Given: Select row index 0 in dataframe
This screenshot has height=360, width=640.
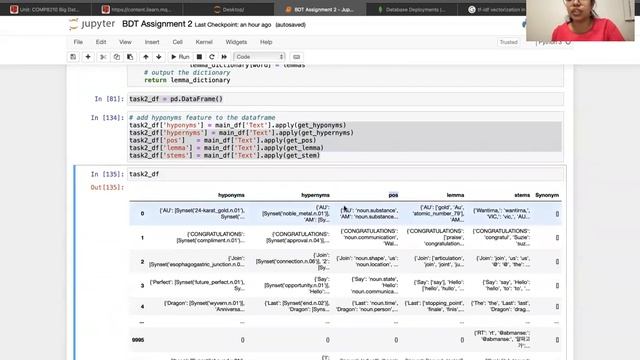Looking at the screenshot, I should tap(142, 213).
